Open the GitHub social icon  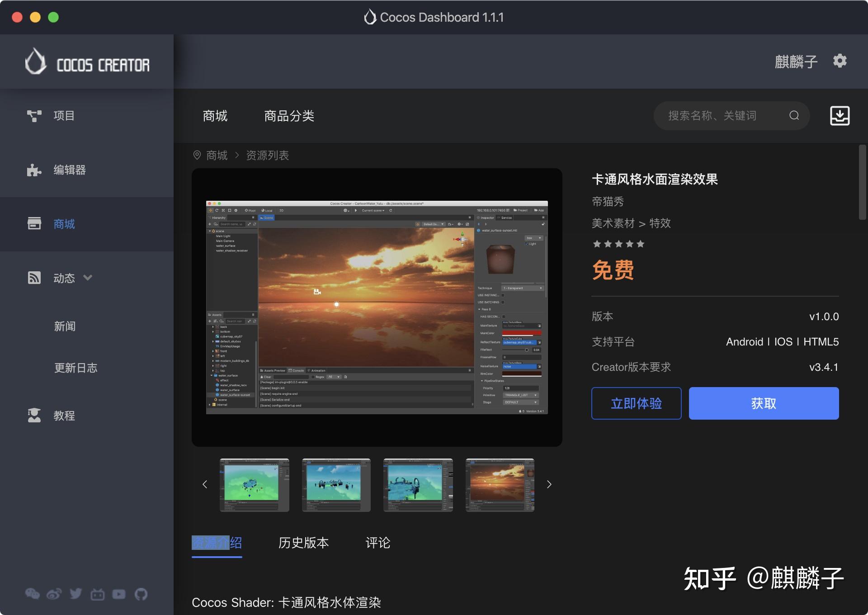pyautogui.click(x=141, y=594)
